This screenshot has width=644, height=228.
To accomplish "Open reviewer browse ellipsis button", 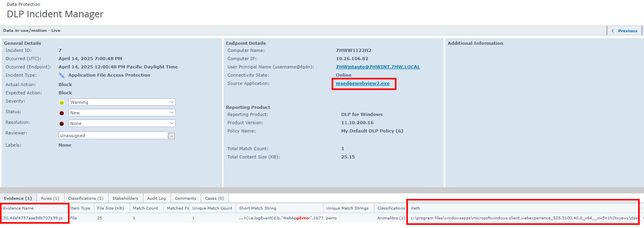I will coord(172,136).
